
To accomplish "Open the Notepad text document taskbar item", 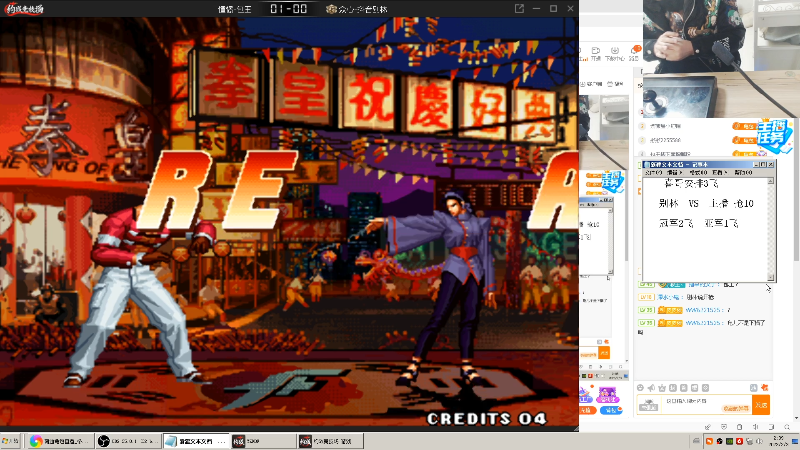I will (x=196, y=441).
